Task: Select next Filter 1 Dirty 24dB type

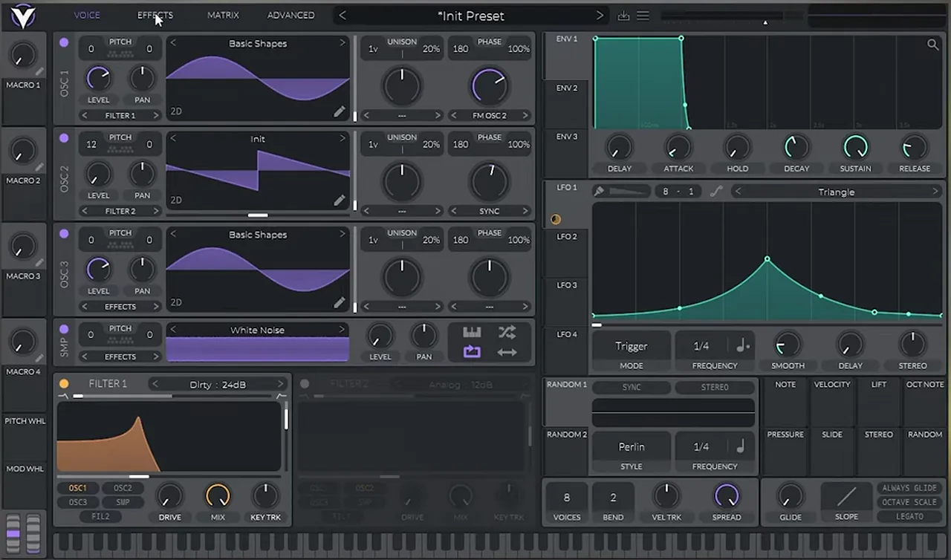Action: tap(281, 384)
